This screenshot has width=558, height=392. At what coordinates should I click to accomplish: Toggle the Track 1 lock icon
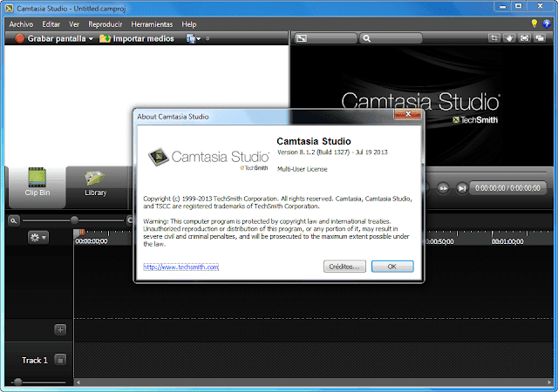pos(60,360)
